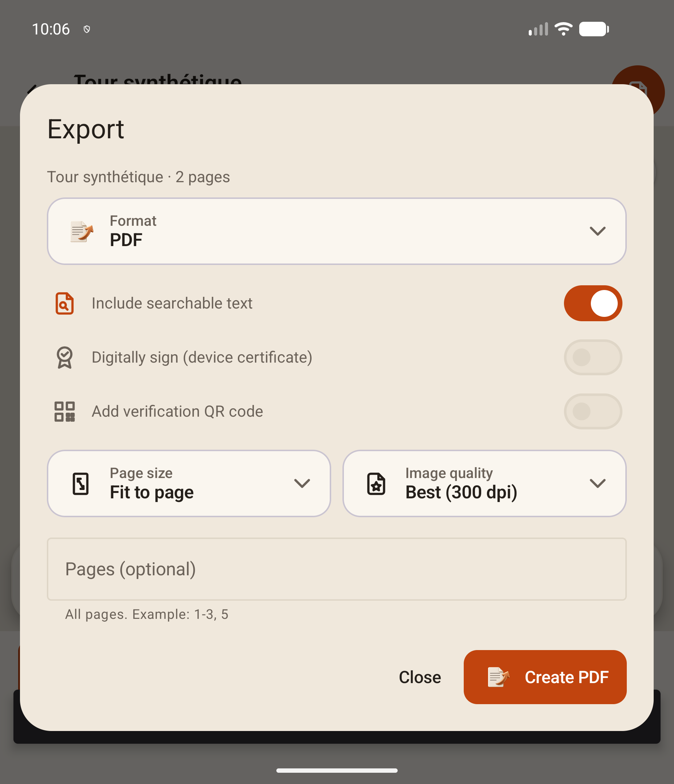Click the Close button
674x784 pixels.
pyautogui.click(x=420, y=677)
